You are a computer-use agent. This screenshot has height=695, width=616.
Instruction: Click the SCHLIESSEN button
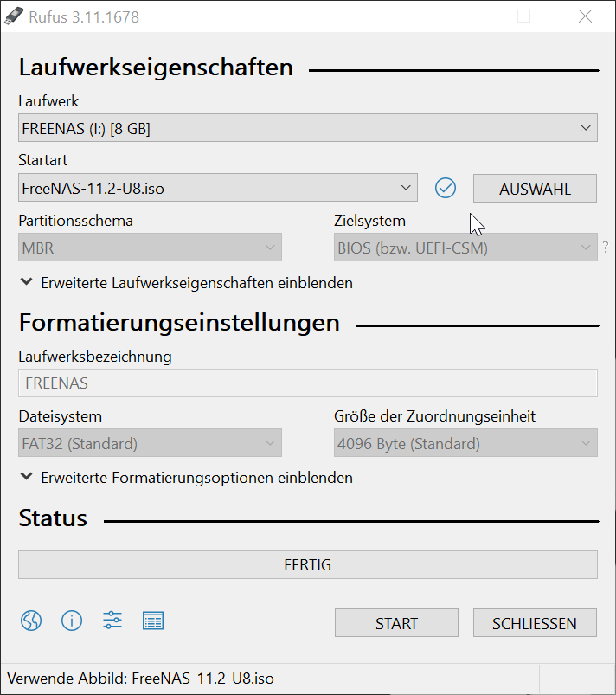click(x=535, y=623)
